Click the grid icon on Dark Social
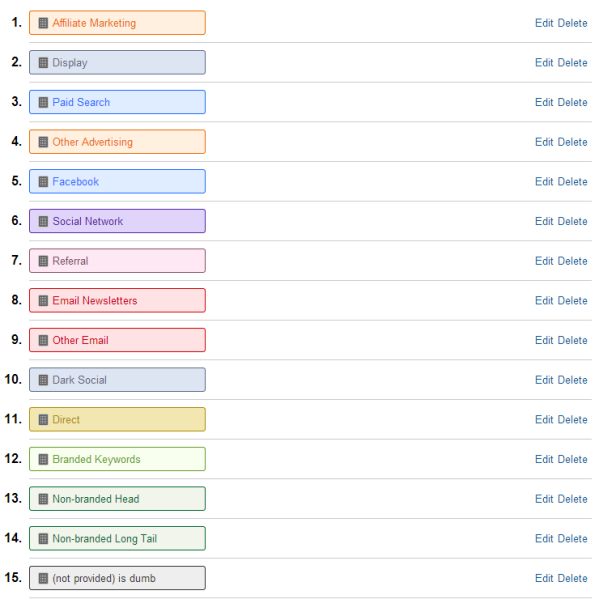This screenshot has height=606, width=600. click(x=43, y=380)
